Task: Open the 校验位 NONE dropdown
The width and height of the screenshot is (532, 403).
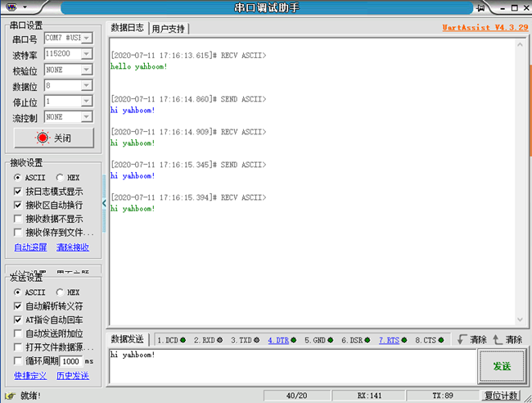Action: coord(87,70)
